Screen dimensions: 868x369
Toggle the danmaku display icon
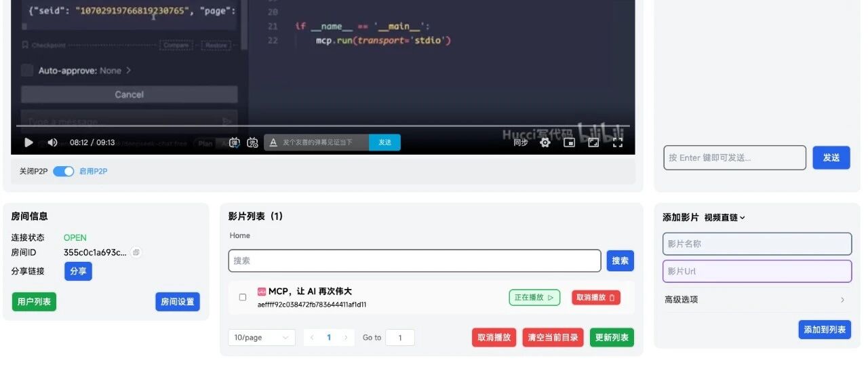[235, 142]
